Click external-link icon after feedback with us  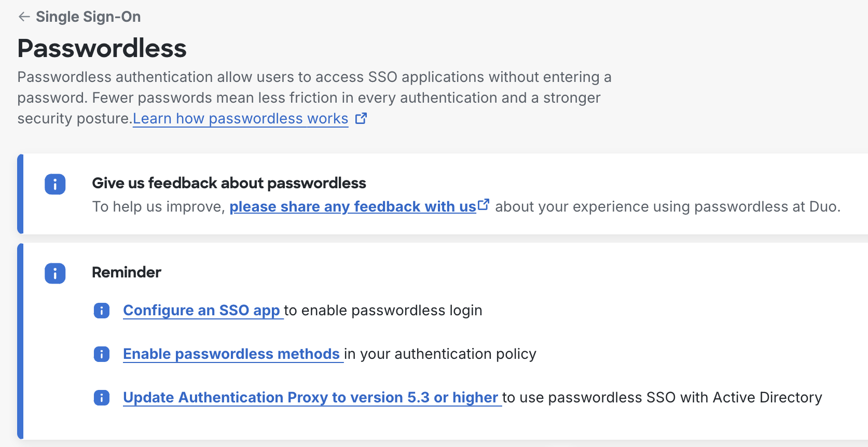pyautogui.click(x=484, y=205)
